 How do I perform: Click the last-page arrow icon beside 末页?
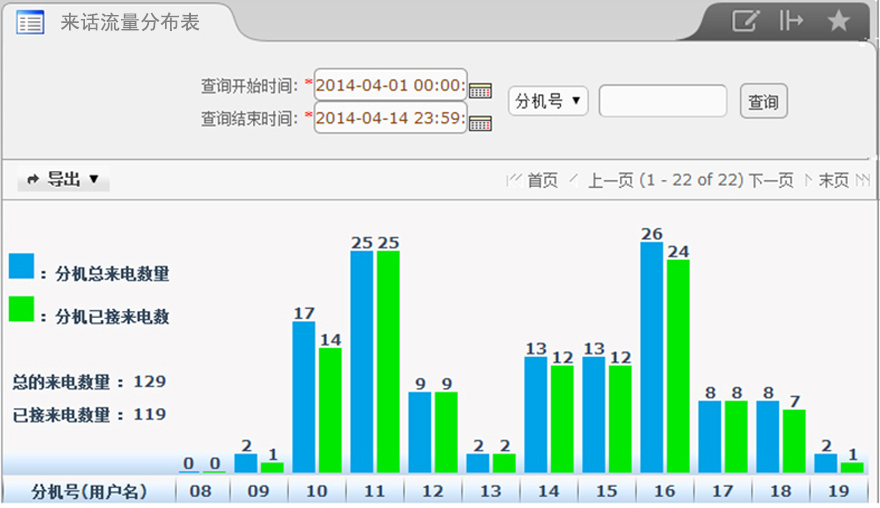pos(862,180)
